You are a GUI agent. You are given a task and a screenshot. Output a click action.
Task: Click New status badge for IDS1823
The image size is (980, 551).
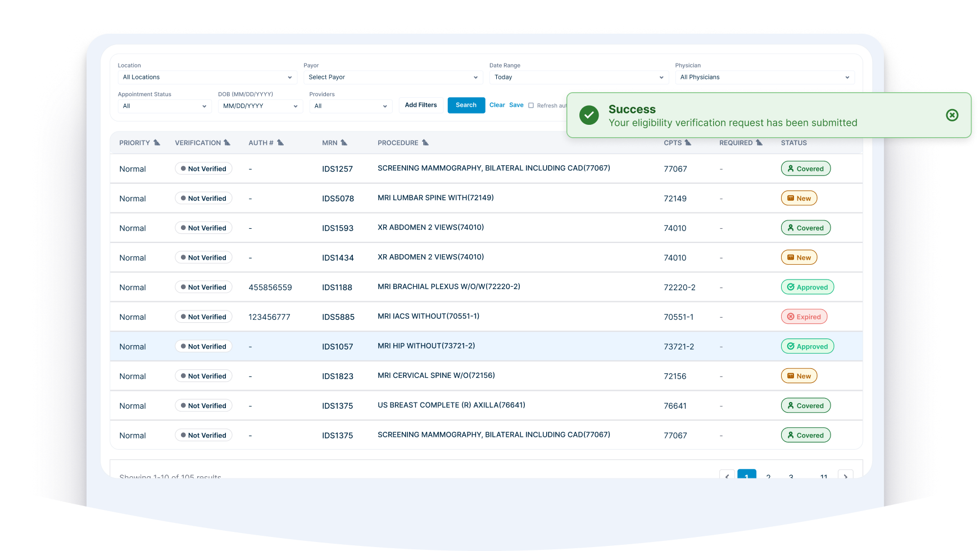coord(799,376)
